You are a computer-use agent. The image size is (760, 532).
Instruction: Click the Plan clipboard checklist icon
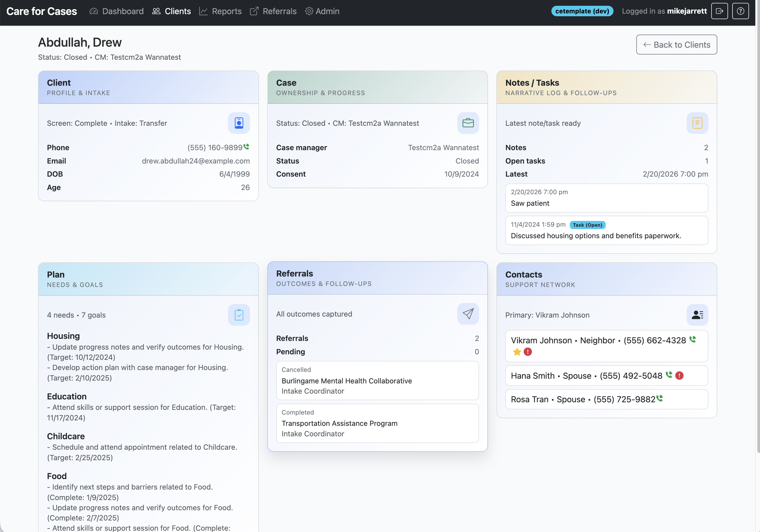pos(239,315)
